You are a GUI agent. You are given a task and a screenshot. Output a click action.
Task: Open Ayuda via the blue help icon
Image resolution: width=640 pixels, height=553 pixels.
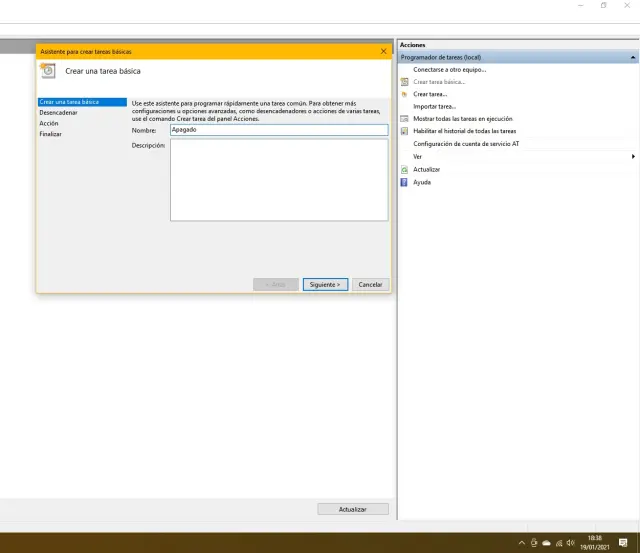click(404, 182)
